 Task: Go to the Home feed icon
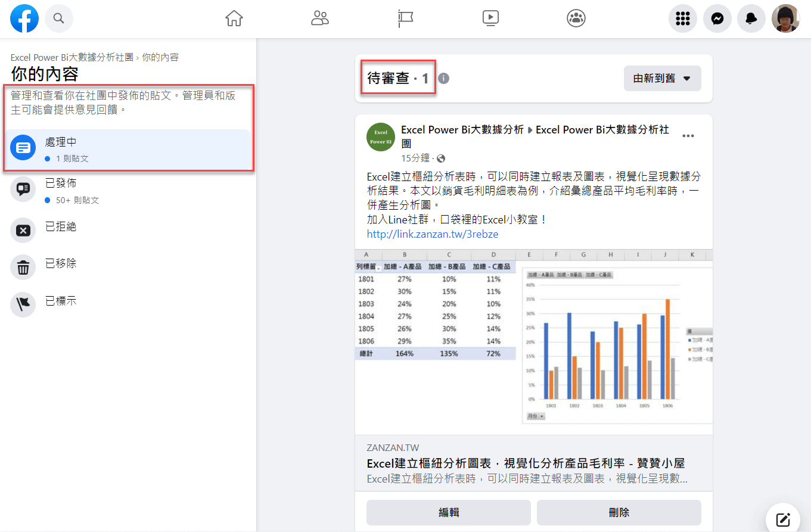coord(234,18)
